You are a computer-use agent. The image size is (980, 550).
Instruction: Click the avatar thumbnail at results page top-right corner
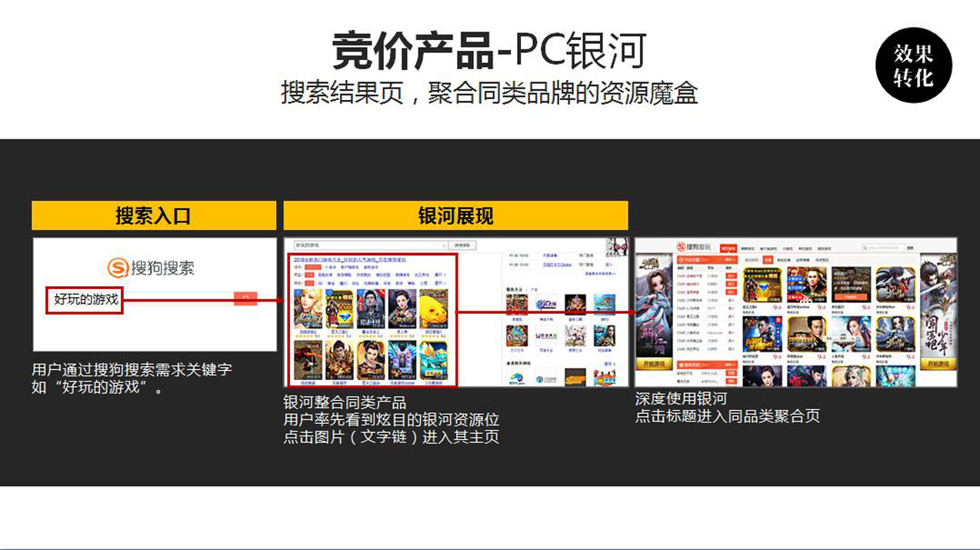tap(617, 246)
